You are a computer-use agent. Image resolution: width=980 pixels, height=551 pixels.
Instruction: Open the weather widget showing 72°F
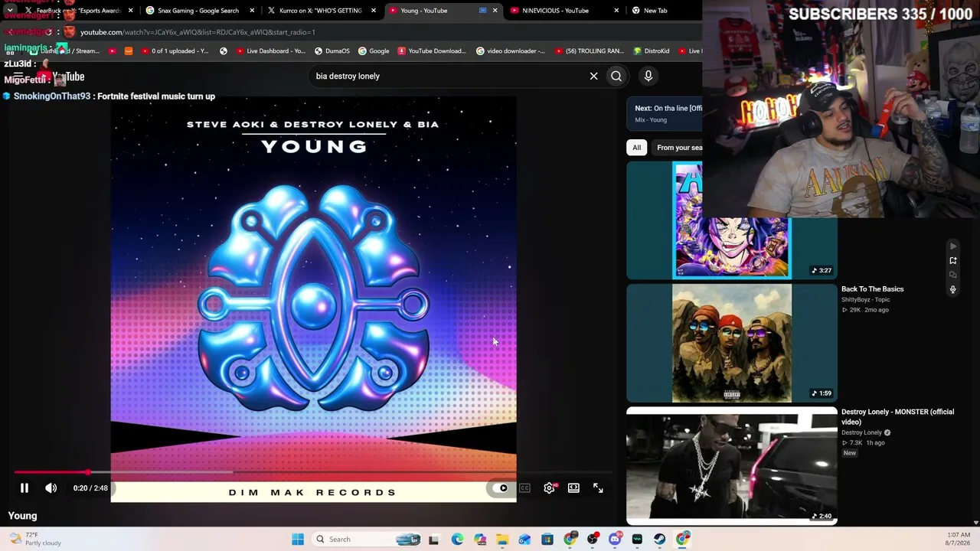coord(34,540)
